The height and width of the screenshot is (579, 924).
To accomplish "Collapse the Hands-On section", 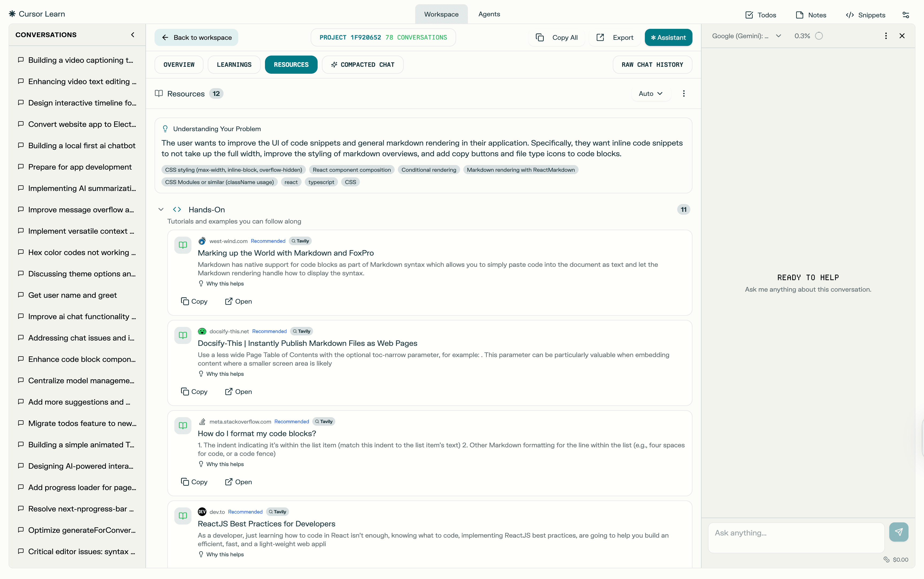I will (161, 209).
